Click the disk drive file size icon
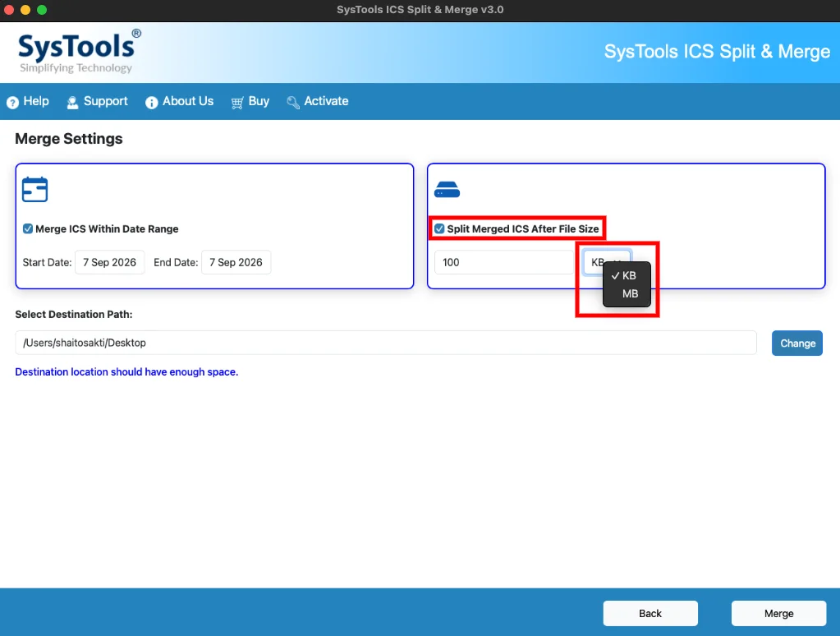The height and width of the screenshot is (636, 840). 447,190
